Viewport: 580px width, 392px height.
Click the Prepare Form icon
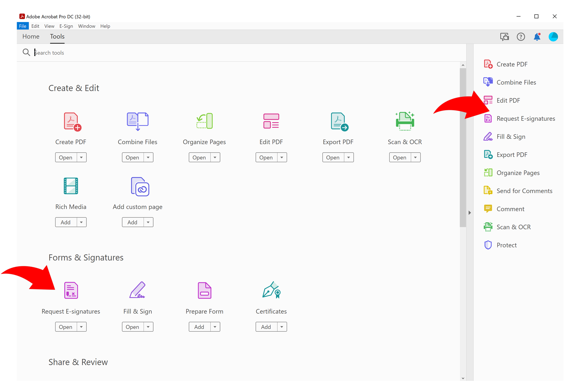point(204,290)
